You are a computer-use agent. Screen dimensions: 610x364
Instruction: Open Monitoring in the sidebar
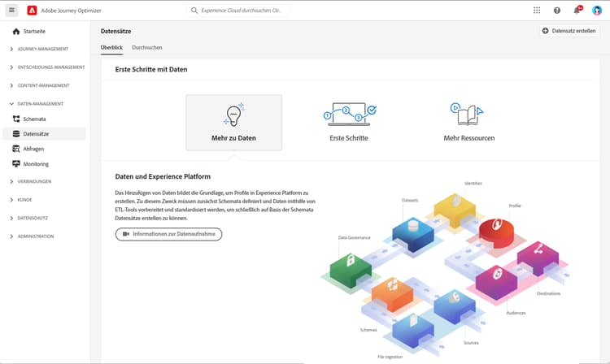36,164
